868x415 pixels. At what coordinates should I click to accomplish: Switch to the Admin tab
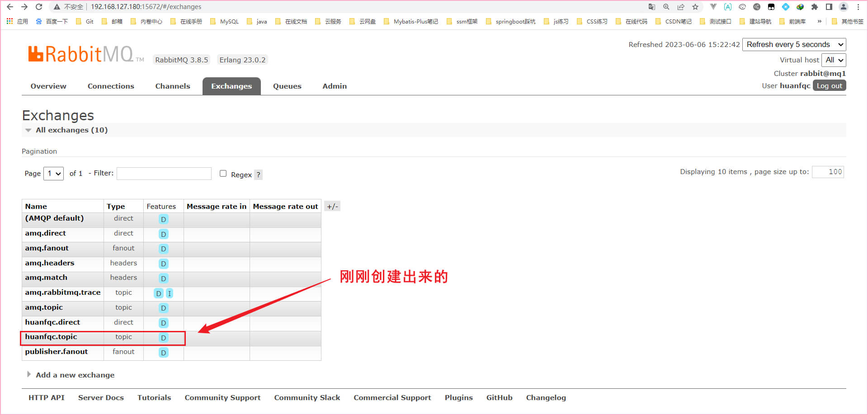pos(335,86)
